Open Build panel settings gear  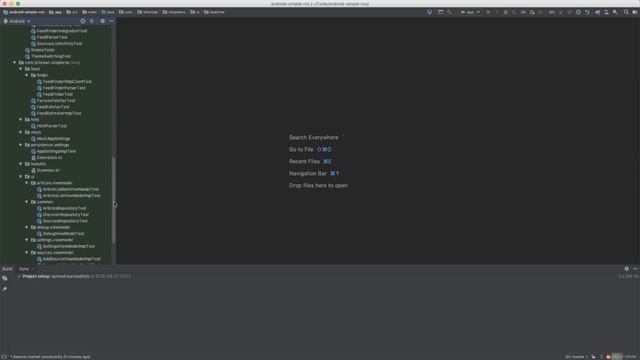(627, 269)
